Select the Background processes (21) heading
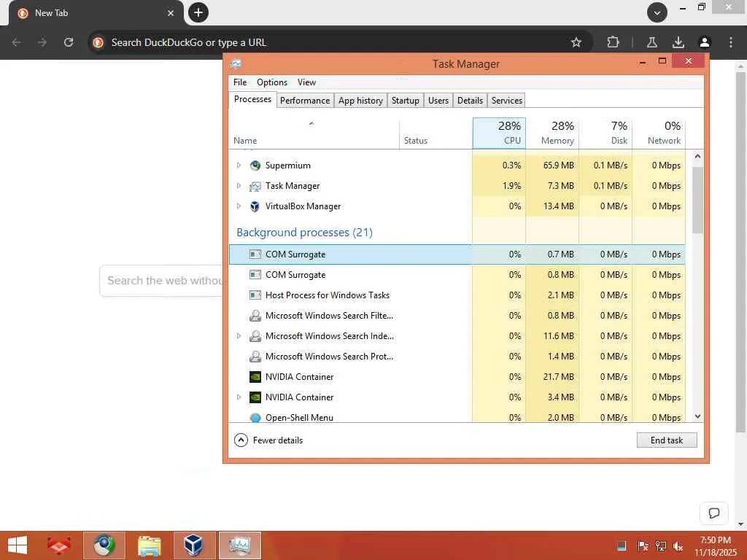 tap(304, 233)
